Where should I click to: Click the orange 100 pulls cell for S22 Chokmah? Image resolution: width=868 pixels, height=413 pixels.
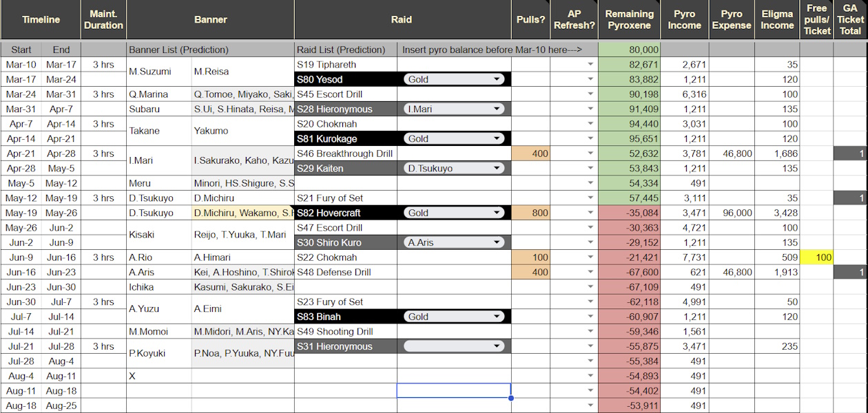530,257
